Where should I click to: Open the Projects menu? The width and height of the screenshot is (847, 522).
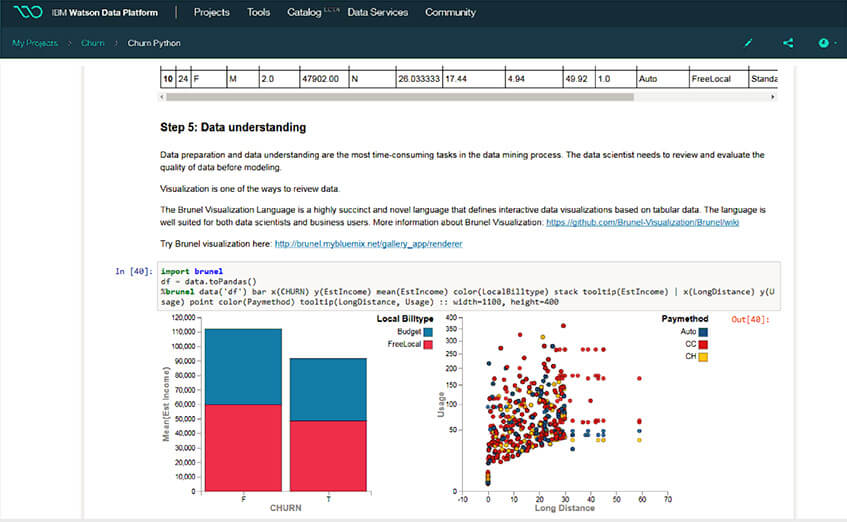pos(211,13)
